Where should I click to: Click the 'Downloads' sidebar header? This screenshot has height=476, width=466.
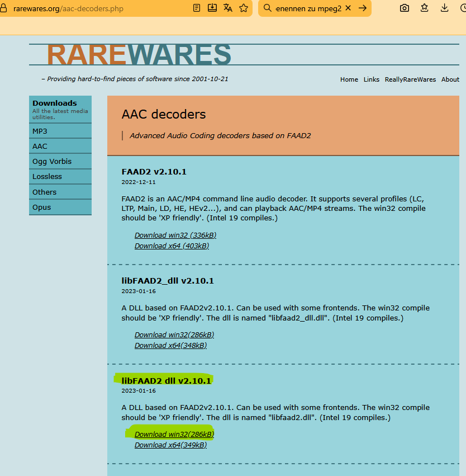(x=55, y=103)
